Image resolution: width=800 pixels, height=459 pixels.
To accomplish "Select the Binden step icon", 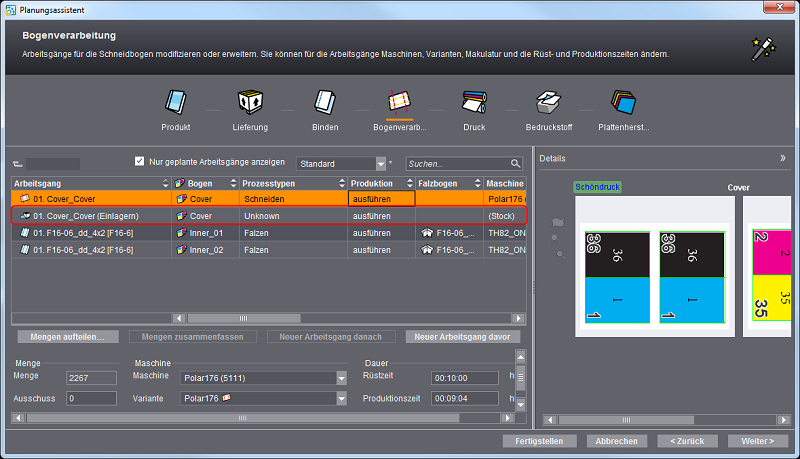I will click(x=325, y=102).
